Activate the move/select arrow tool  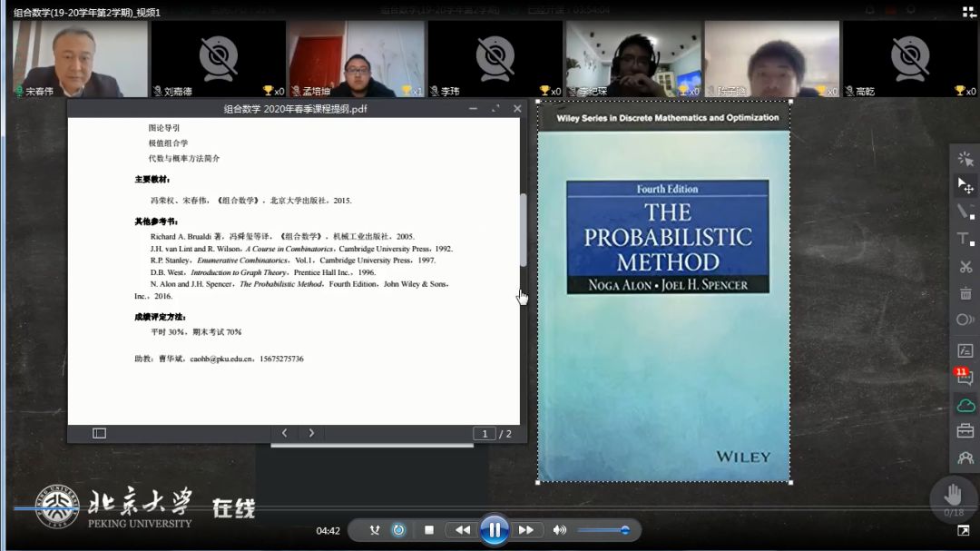(965, 185)
